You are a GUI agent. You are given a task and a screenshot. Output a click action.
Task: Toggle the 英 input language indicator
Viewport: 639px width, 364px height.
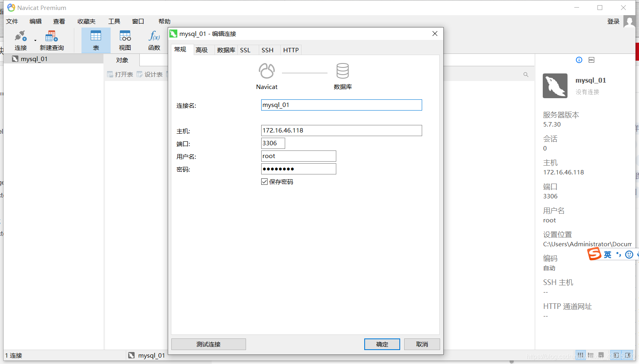[607, 255]
